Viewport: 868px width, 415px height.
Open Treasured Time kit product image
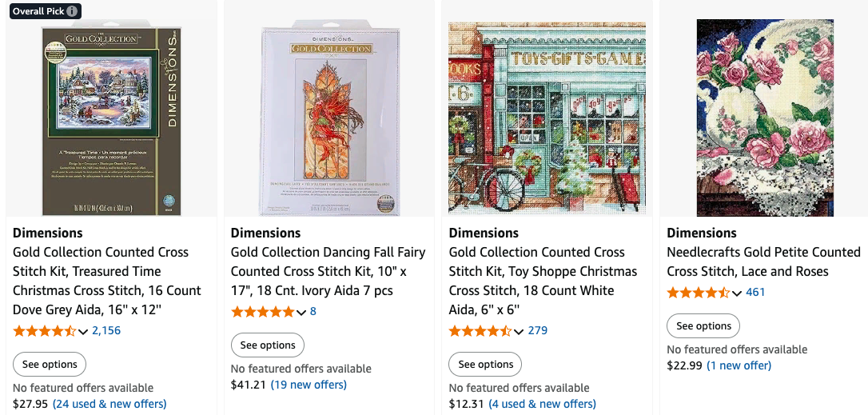pos(111,120)
